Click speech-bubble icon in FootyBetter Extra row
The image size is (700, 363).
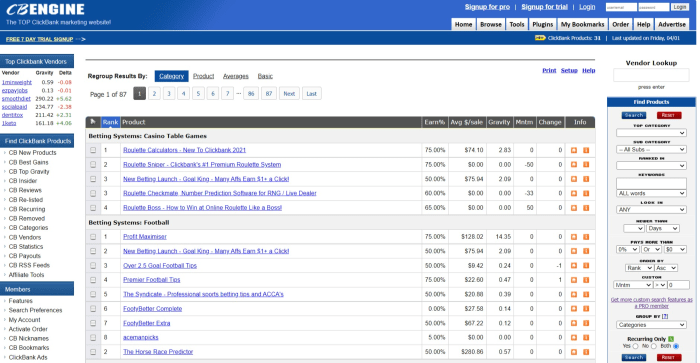574,323
